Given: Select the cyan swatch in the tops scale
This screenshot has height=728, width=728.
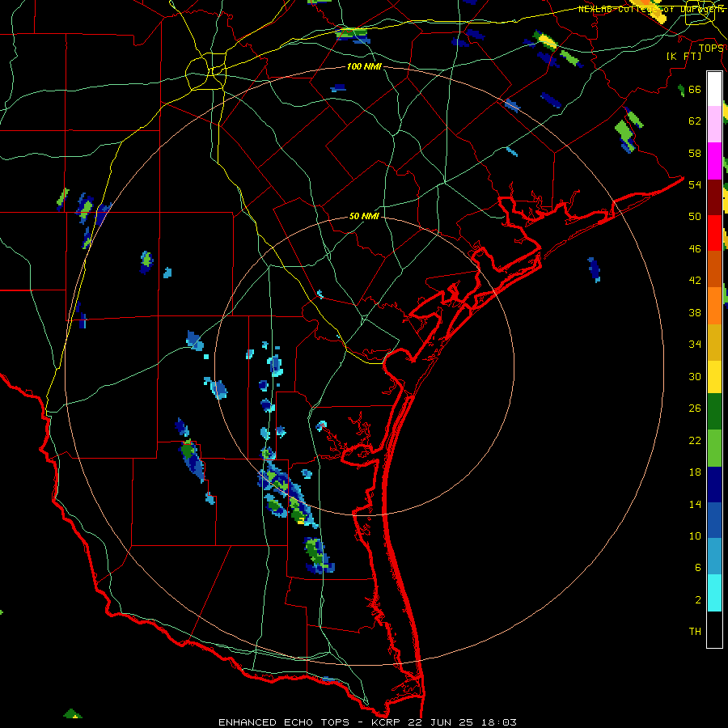Looking at the screenshot, I should point(714,593).
